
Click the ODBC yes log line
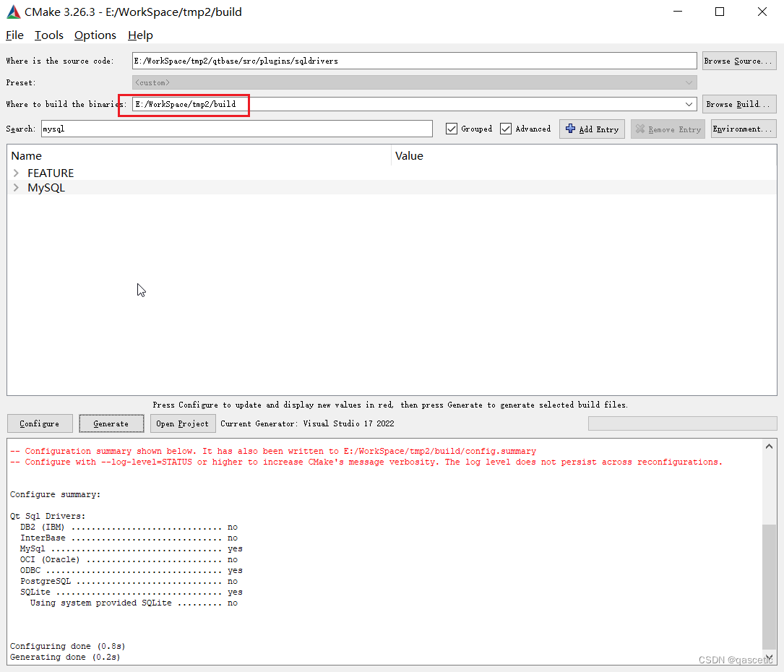131,570
